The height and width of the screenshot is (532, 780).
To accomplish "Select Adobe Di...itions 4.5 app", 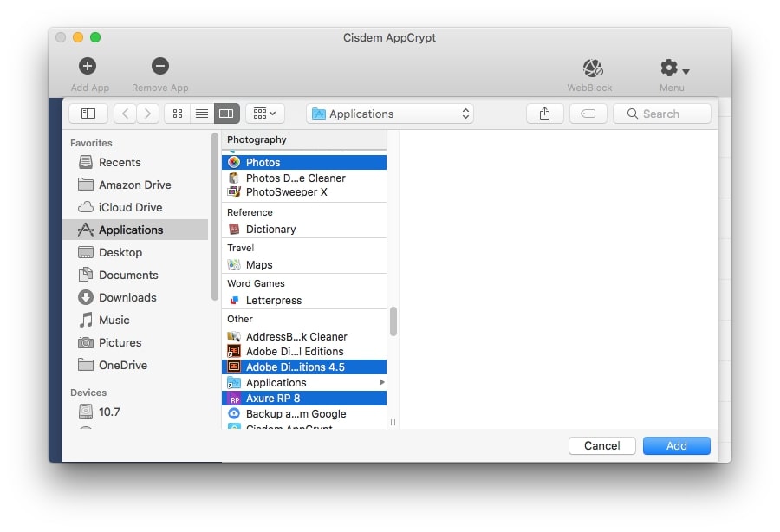I will click(304, 367).
